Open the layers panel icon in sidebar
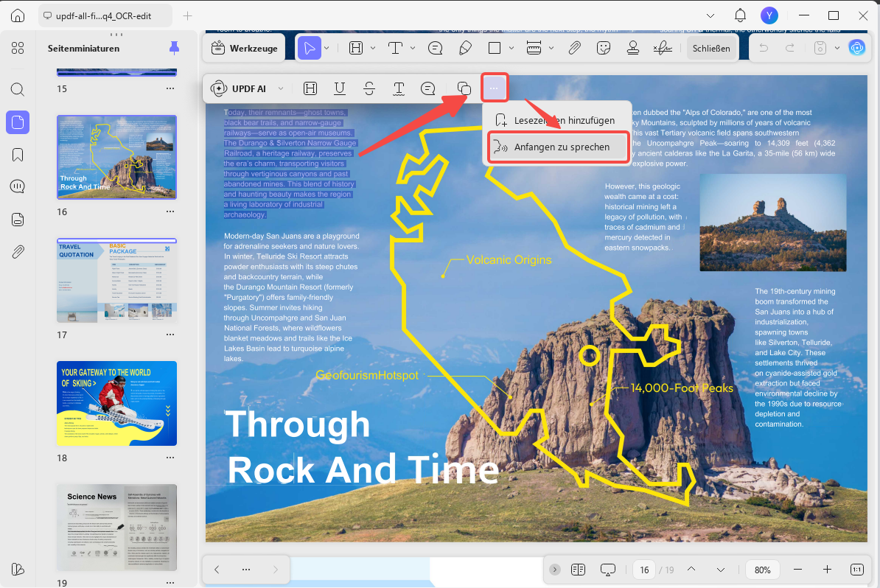Screen dimensions: 880x588 [18, 220]
